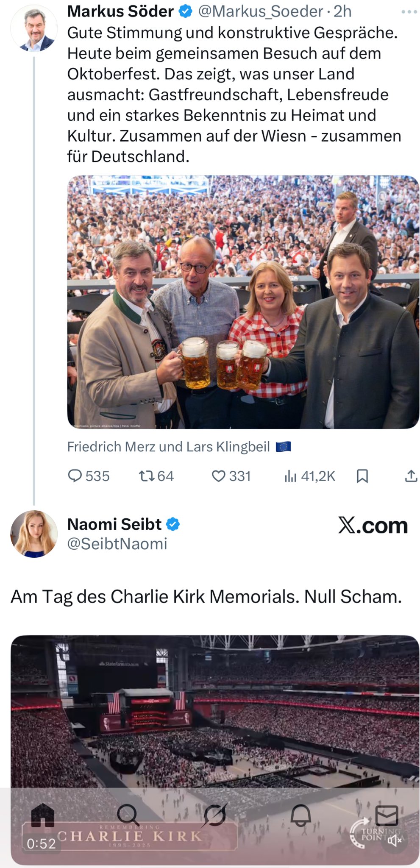Go to the Home tab

click(43, 815)
